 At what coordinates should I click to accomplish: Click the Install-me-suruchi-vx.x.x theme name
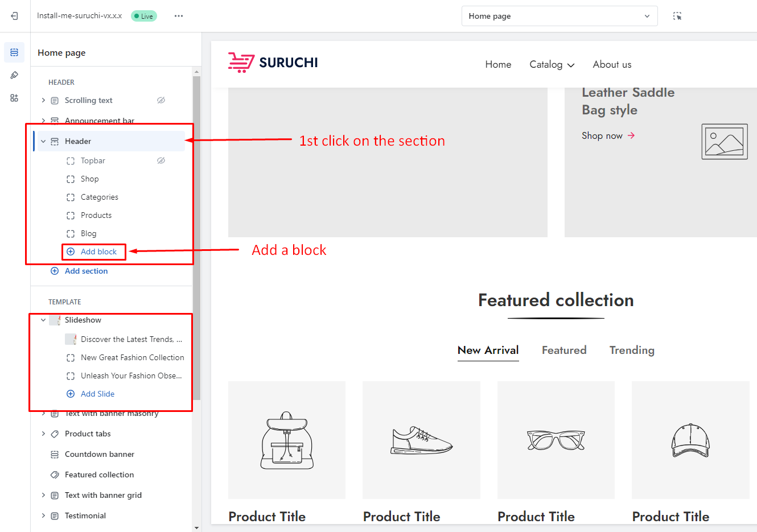(x=80, y=16)
